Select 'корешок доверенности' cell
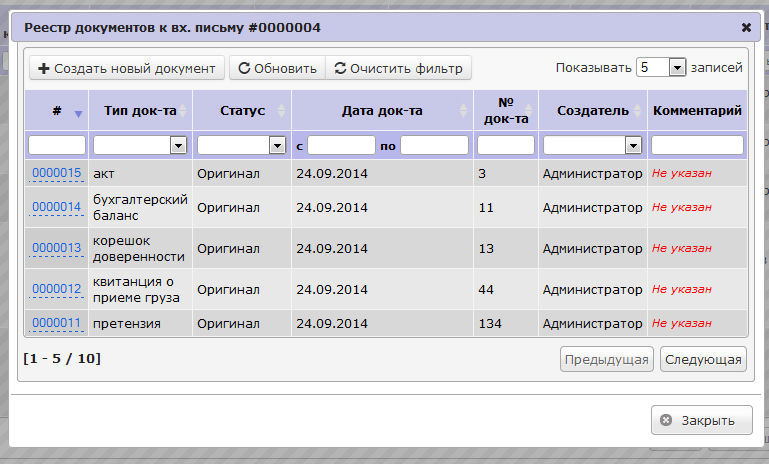The height and width of the screenshot is (464, 769). click(140, 248)
